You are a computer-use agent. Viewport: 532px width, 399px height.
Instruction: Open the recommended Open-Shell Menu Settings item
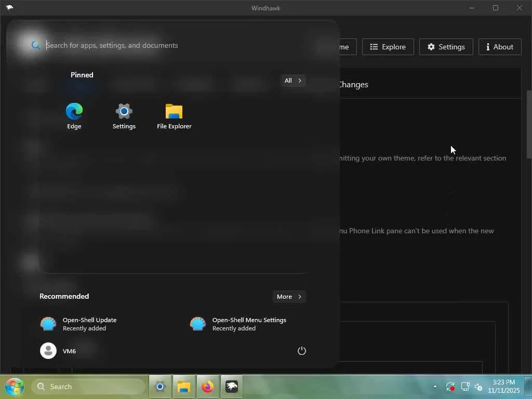tap(238, 324)
